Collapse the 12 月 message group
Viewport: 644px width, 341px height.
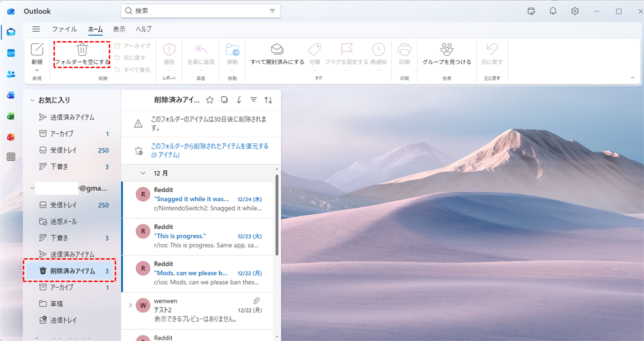pos(143,173)
